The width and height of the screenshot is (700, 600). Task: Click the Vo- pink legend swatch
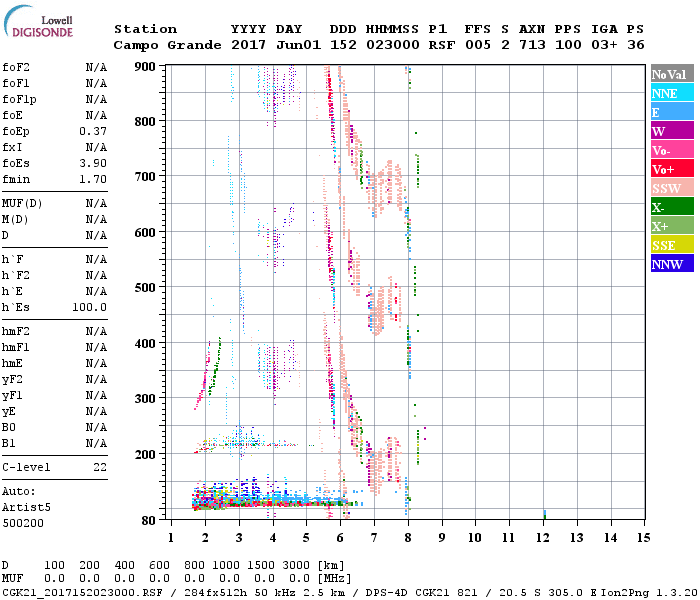[x=671, y=150]
